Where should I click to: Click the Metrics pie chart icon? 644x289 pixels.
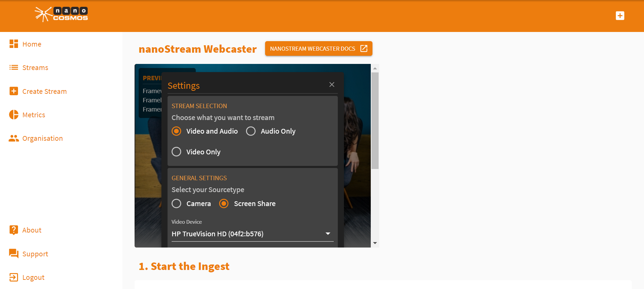tap(14, 115)
